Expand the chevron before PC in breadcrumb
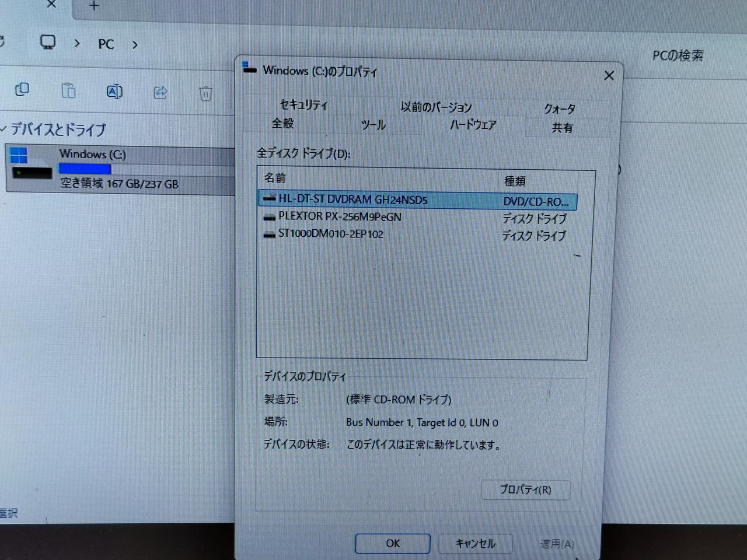This screenshot has height=560, width=747. [77, 43]
